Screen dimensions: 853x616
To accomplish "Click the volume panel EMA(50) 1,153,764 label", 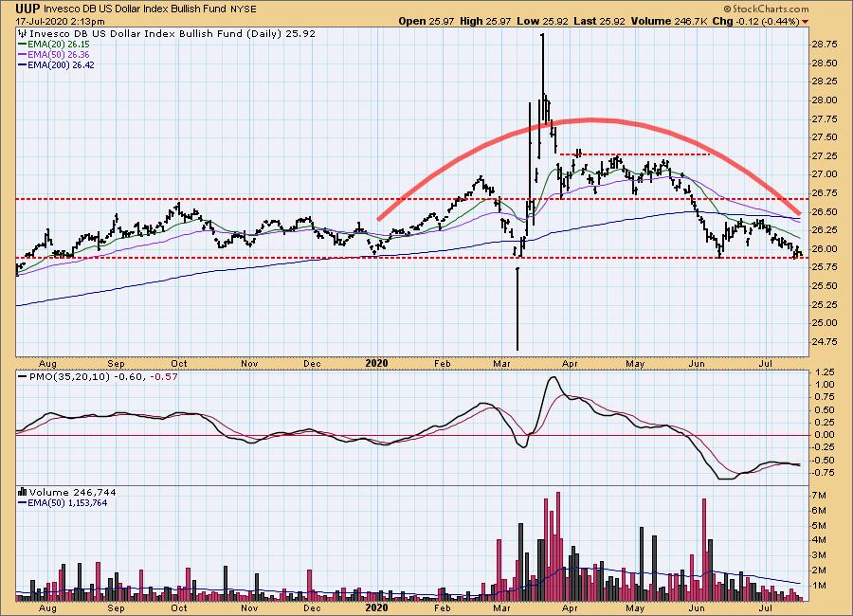I will [63, 503].
